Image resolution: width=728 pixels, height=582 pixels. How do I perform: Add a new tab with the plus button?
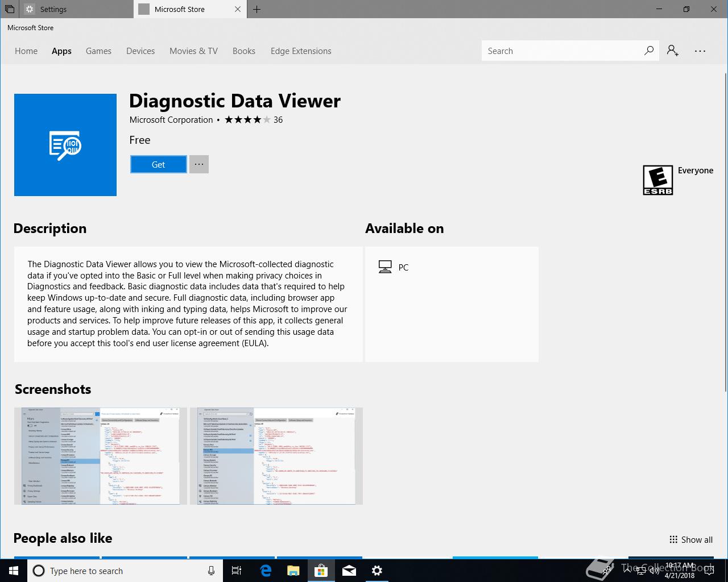[x=257, y=9]
